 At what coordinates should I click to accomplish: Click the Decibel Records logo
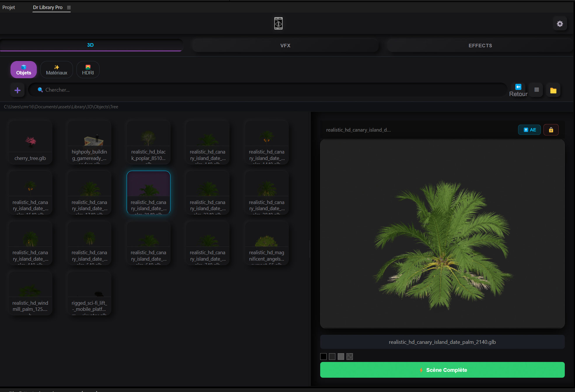pos(278,23)
